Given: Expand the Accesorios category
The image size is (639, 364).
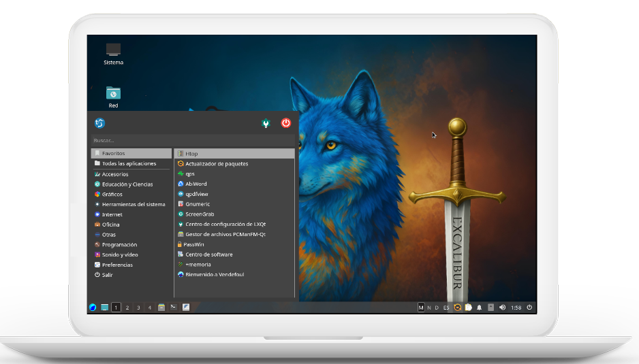Looking at the screenshot, I should (114, 174).
